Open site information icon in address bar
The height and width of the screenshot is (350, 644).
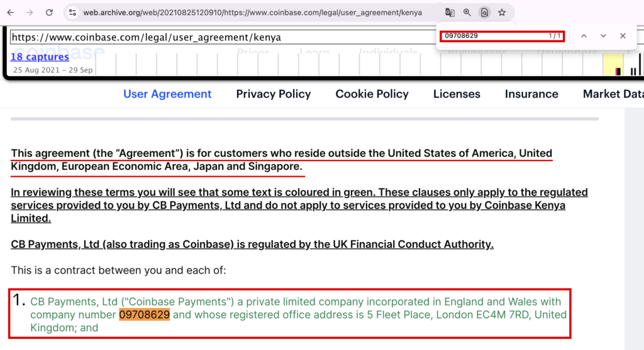[x=73, y=13]
